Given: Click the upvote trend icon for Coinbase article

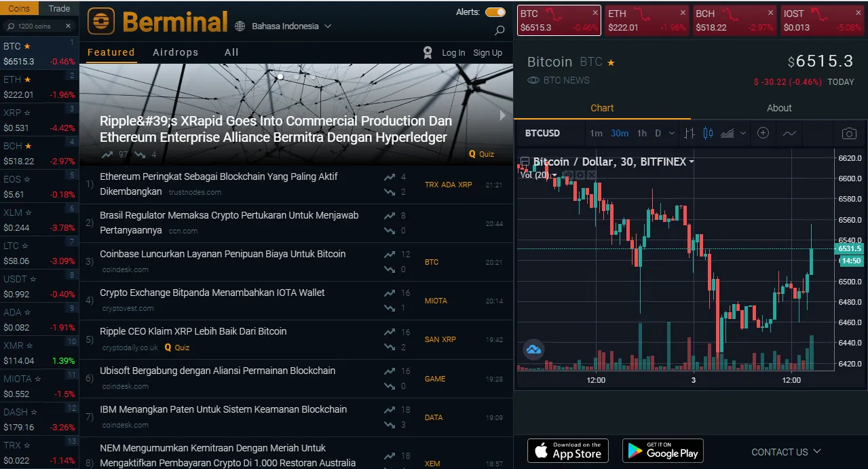Looking at the screenshot, I should pyautogui.click(x=390, y=255).
